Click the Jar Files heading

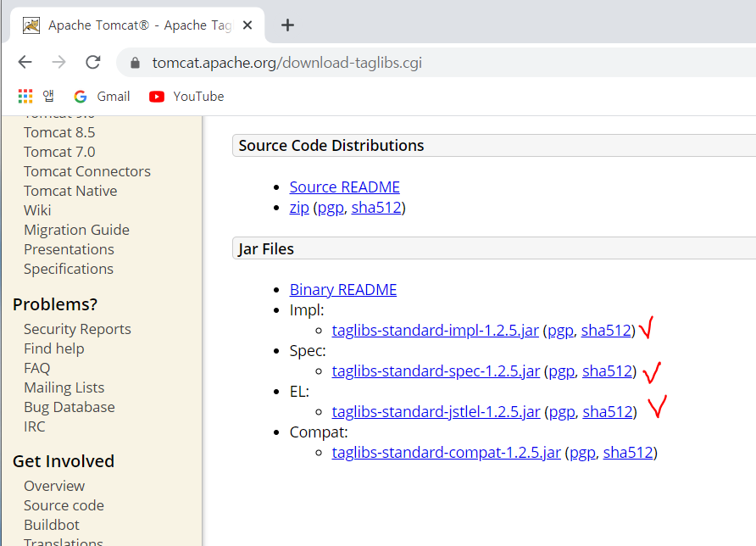click(266, 249)
